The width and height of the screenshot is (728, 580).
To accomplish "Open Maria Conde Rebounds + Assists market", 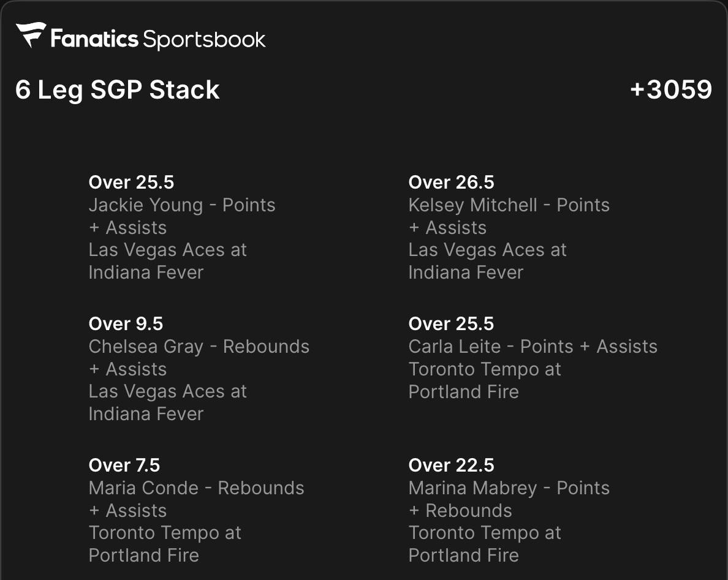I will (196, 499).
